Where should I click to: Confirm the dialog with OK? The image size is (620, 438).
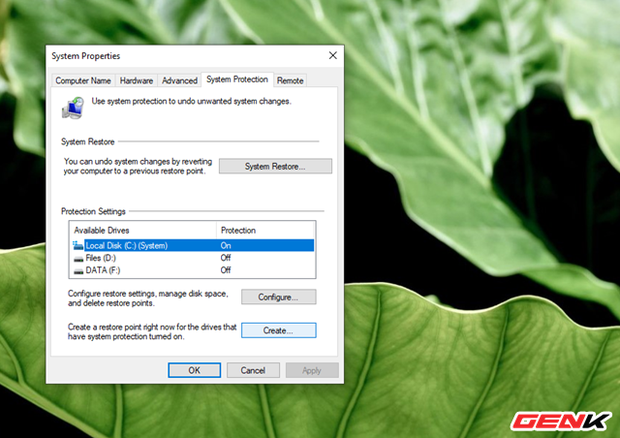click(x=194, y=370)
